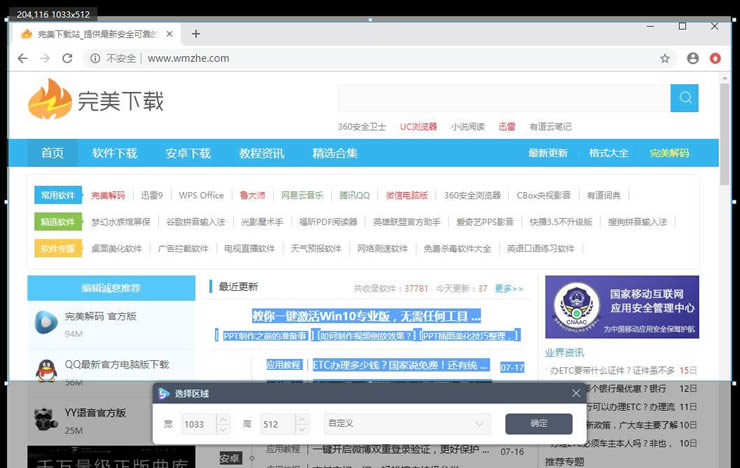Screen dimensions: 740x468
Task: Open the CBox央视影音 link
Action: click(543, 195)
